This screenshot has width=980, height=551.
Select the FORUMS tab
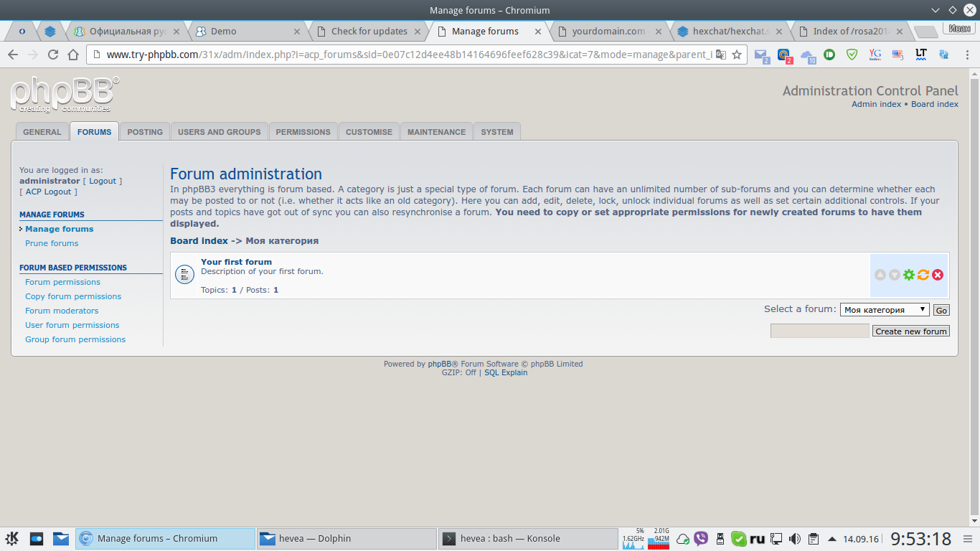[x=95, y=132]
